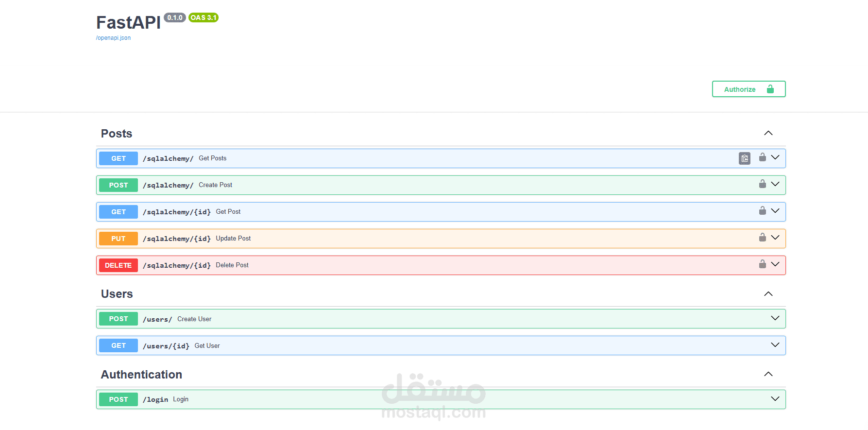Click the /sqlalchemy/{id} path of Update Post
The image size is (868, 430).
(177, 239)
